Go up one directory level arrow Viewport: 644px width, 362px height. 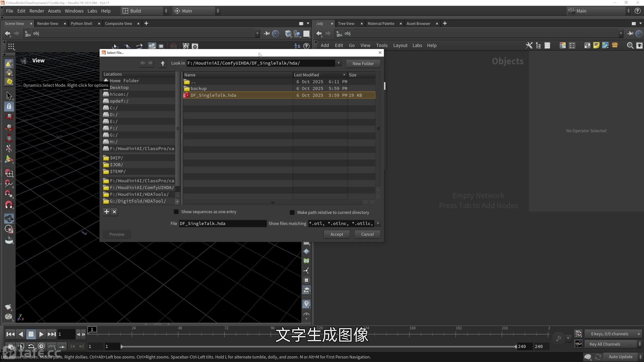point(163,63)
